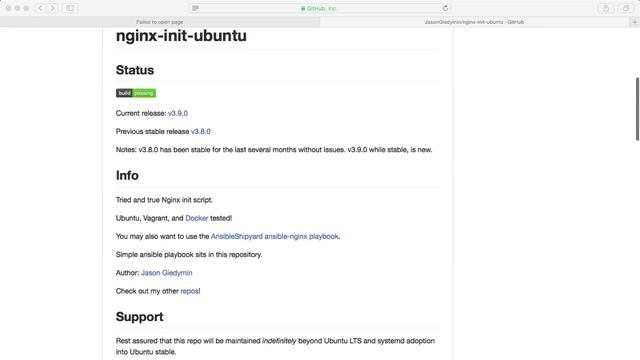Select the nginx-init-ubuntu GitHub tab

474,22
